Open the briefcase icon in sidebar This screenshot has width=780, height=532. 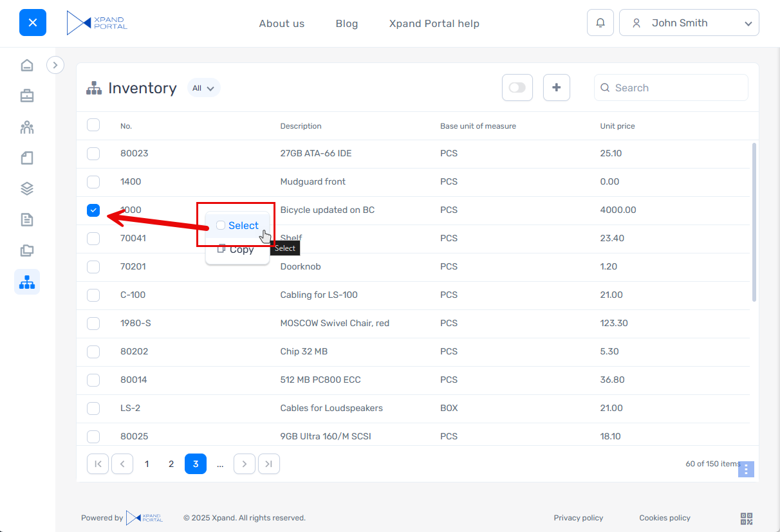pos(27,96)
